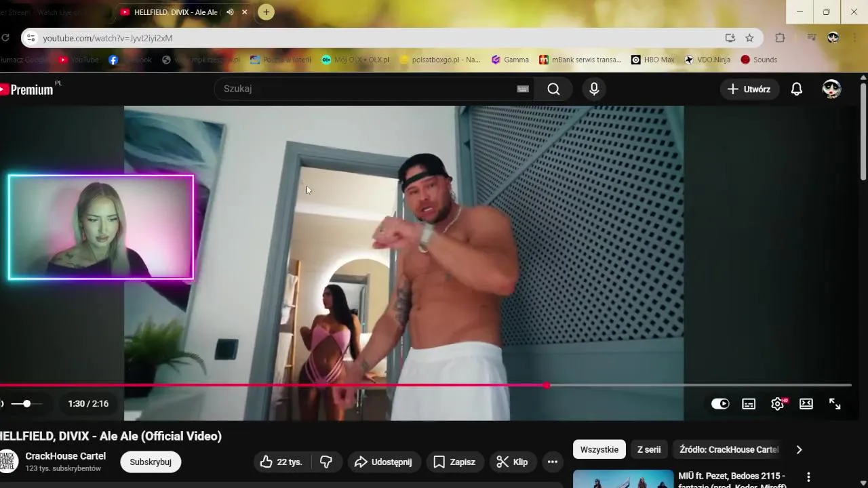This screenshot has width=868, height=488.
Task: Subscribe with Subskrybuj button
Action: (151, 462)
